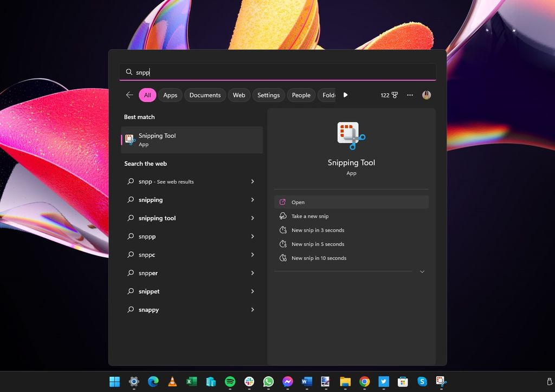Expand more Snipping Tool actions chevron
Screen dimensions: 555x392
[x=422, y=271]
